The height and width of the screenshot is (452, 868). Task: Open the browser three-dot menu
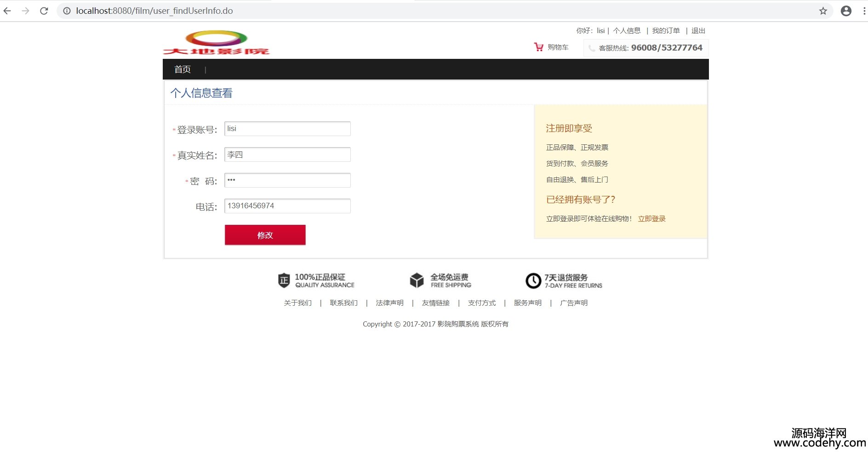pyautogui.click(x=864, y=11)
